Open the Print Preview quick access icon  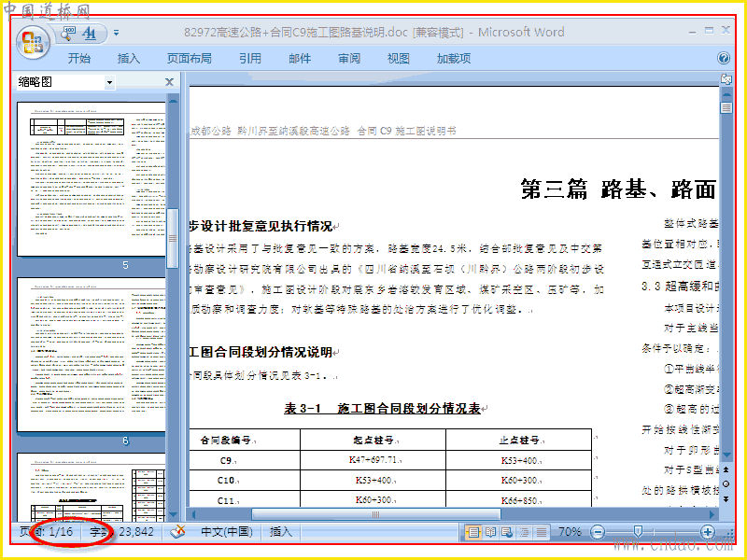click(67, 33)
